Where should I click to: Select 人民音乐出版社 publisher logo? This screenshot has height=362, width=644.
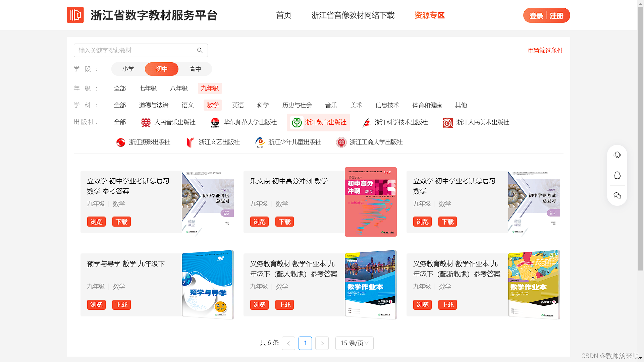(x=146, y=123)
